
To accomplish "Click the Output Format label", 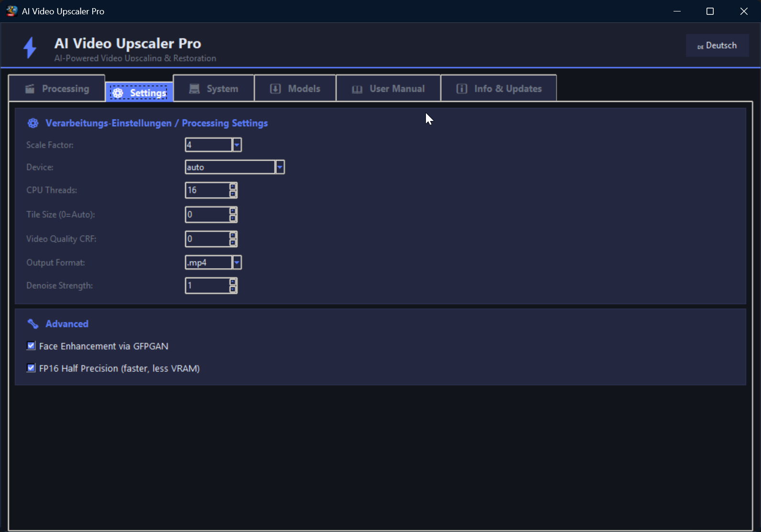I will pos(55,262).
